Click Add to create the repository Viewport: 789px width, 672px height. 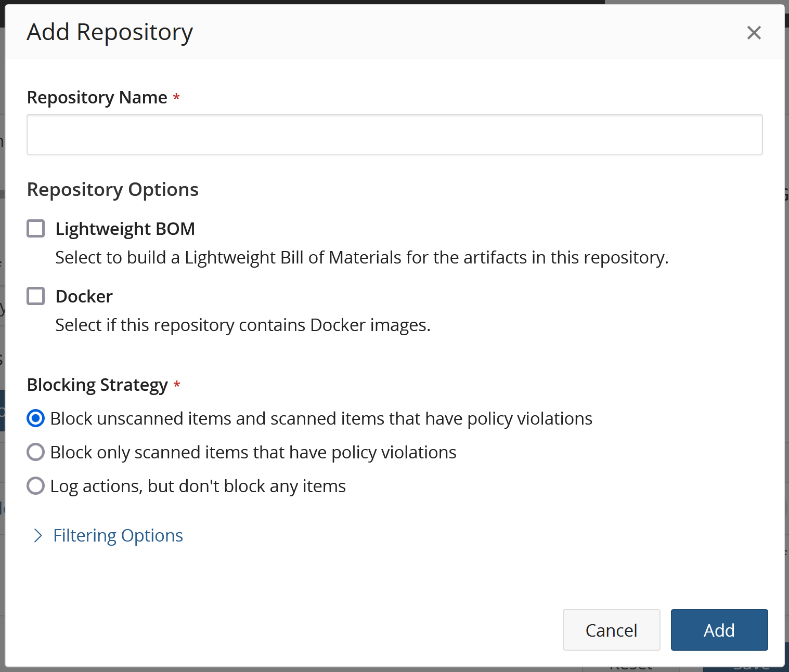(719, 629)
